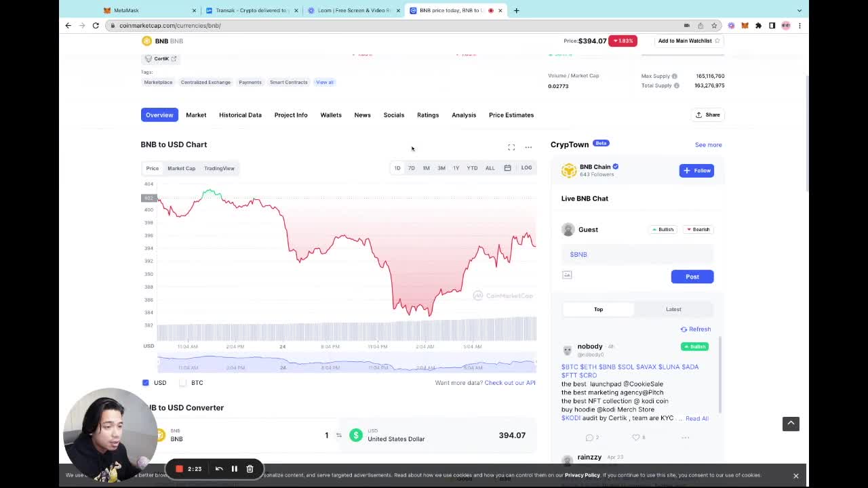Open the MetaMask fox extension

tap(745, 25)
